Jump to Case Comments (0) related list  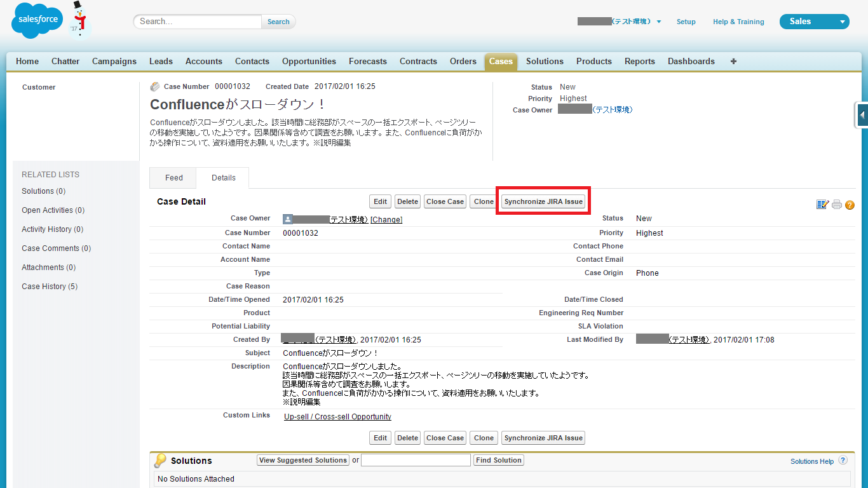[x=56, y=248]
